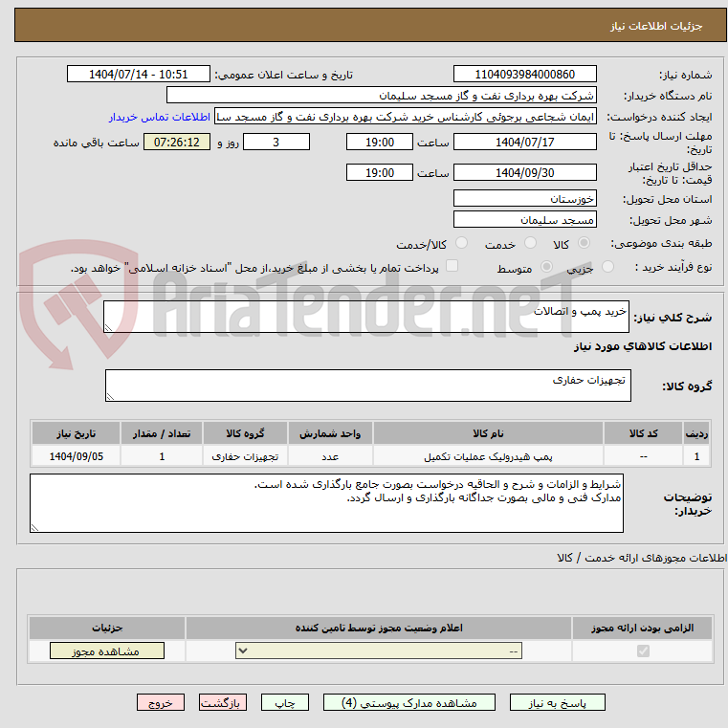Click buyer notes textarea

click(x=326, y=503)
